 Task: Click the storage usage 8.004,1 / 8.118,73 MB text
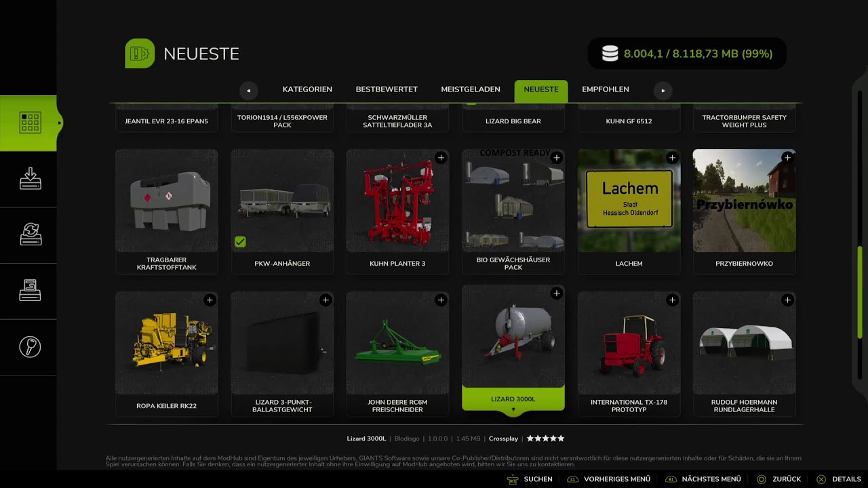[698, 54]
